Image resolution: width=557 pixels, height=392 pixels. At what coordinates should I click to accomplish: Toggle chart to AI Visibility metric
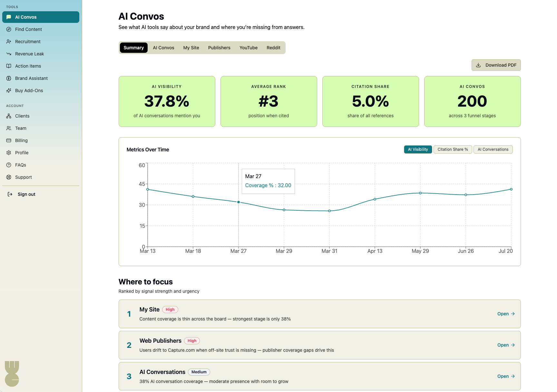418,149
